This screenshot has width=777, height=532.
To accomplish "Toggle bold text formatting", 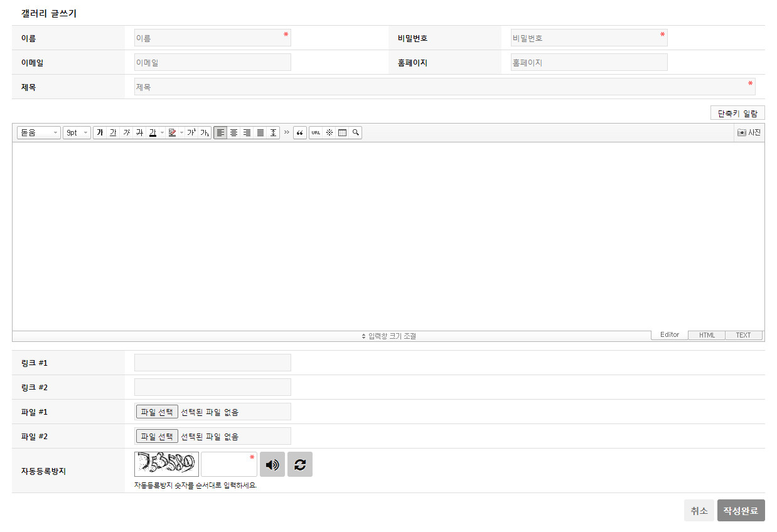I will coord(100,133).
